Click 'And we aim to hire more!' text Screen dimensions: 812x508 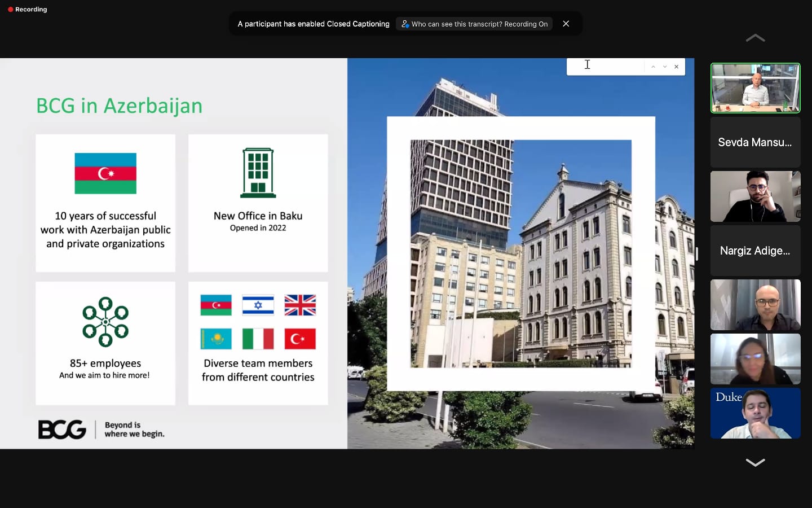point(104,375)
